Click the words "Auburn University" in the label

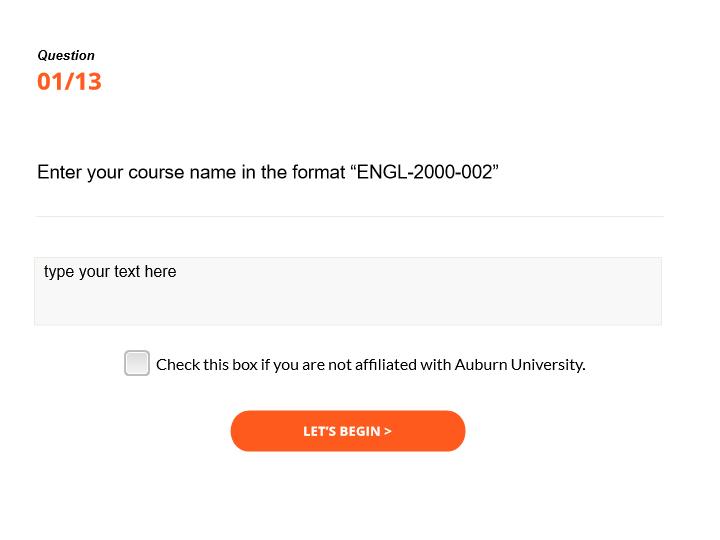click(x=519, y=364)
